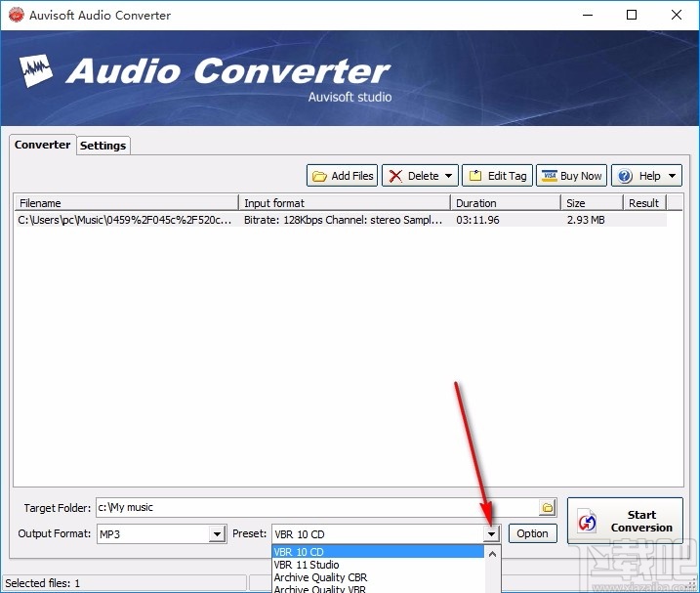Screen dimensions: 700x593
Task: Open the Delete dropdown arrow
Action: (x=449, y=176)
